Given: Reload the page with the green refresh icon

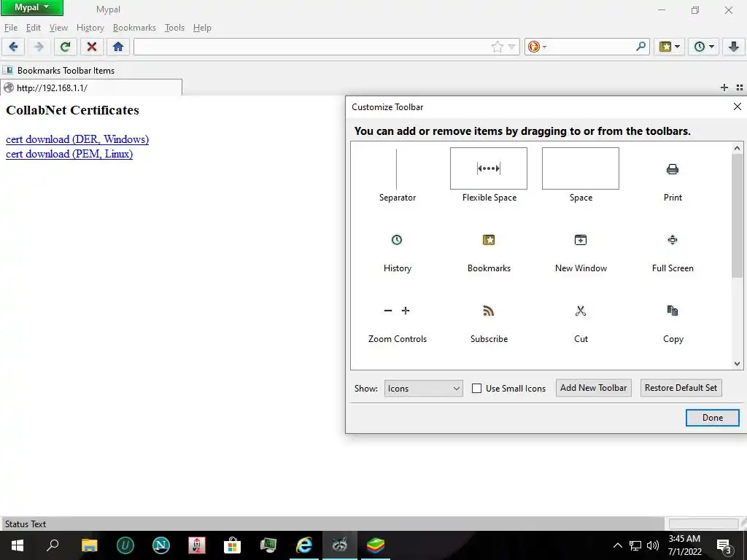Looking at the screenshot, I should (65, 47).
